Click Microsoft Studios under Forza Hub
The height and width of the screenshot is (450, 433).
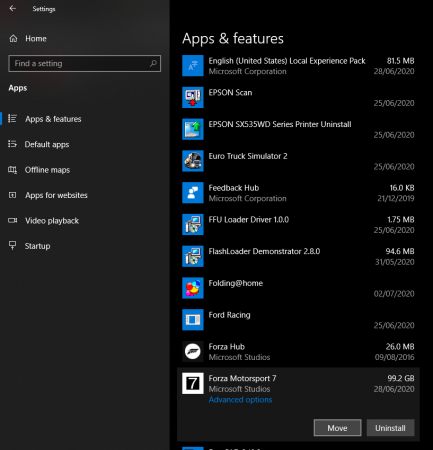pyautogui.click(x=239, y=357)
